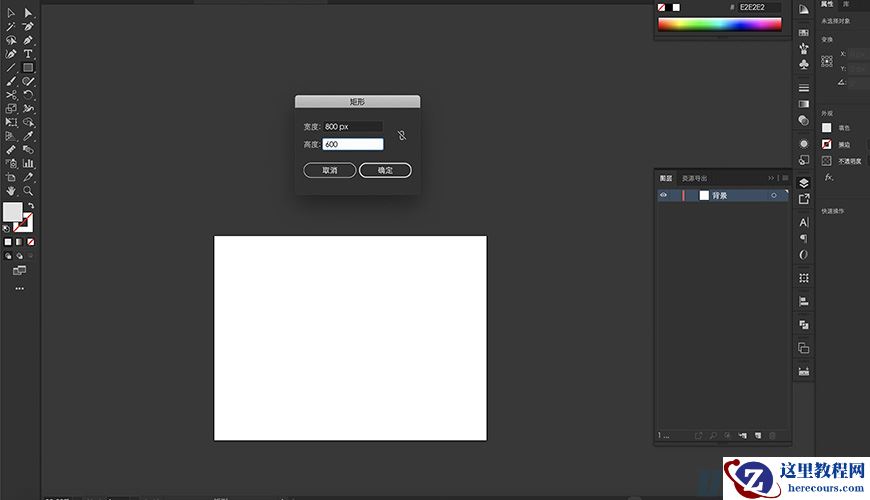Switch to the 库 (Libraries) tab
The height and width of the screenshot is (500, 870).
[847, 5]
